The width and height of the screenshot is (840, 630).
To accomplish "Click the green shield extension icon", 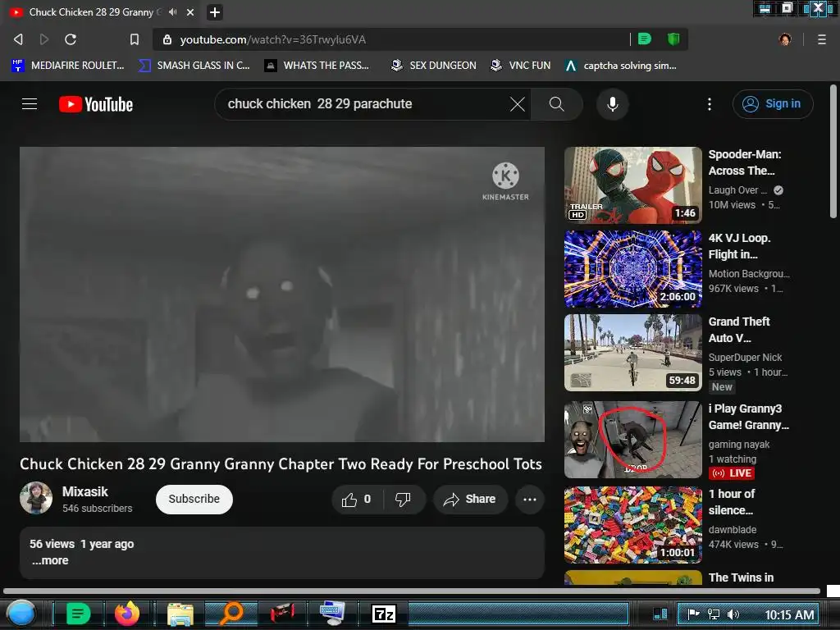I will point(673,39).
